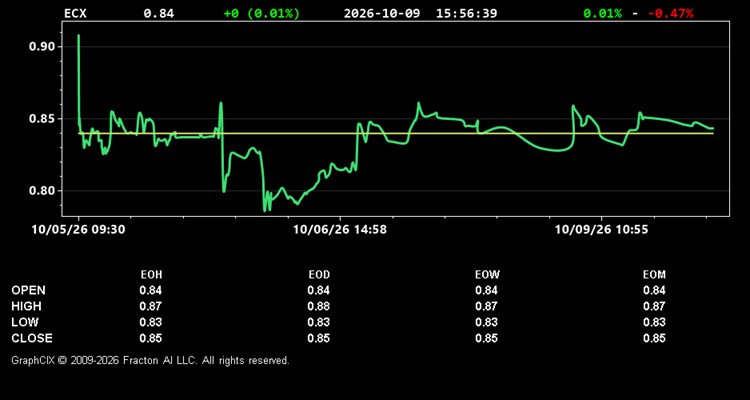This screenshot has height=400, width=750.
Task: Click the green +0 (0.01%) change value
Action: (x=262, y=13)
